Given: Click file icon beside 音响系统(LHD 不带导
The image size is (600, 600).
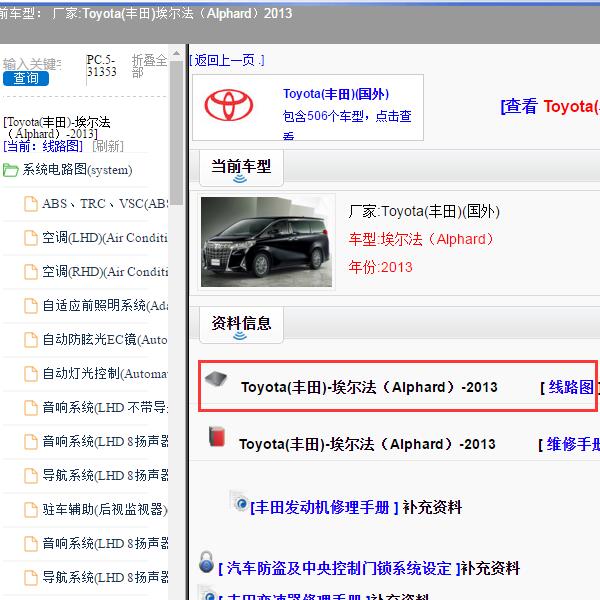Looking at the screenshot, I should point(31,408).
